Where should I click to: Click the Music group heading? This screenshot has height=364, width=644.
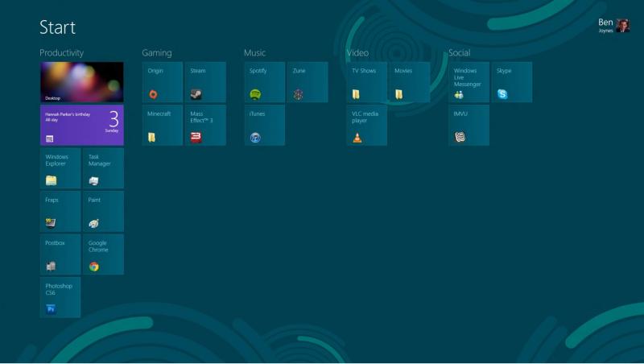tap(254, 53)
